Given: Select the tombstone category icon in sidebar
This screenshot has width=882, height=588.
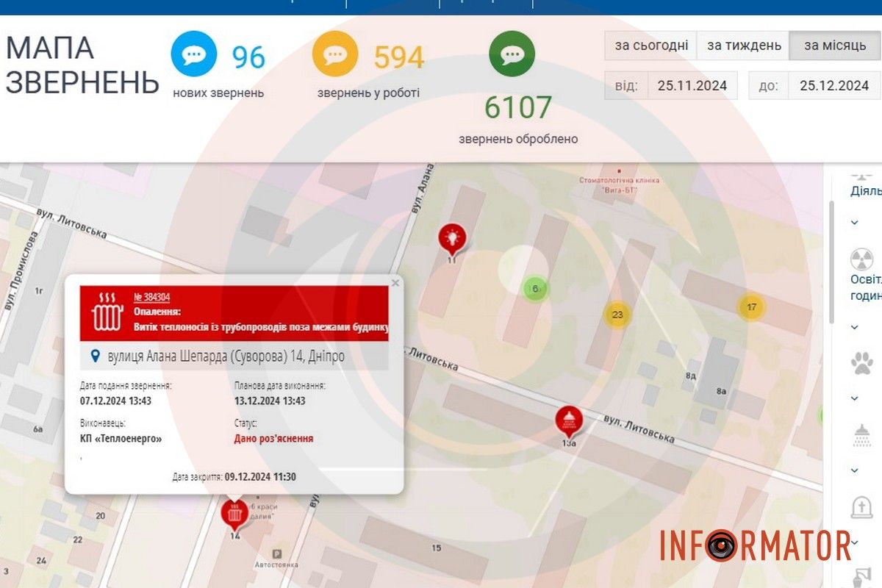Looking at the screenshot, I should [x=861, y=507].
